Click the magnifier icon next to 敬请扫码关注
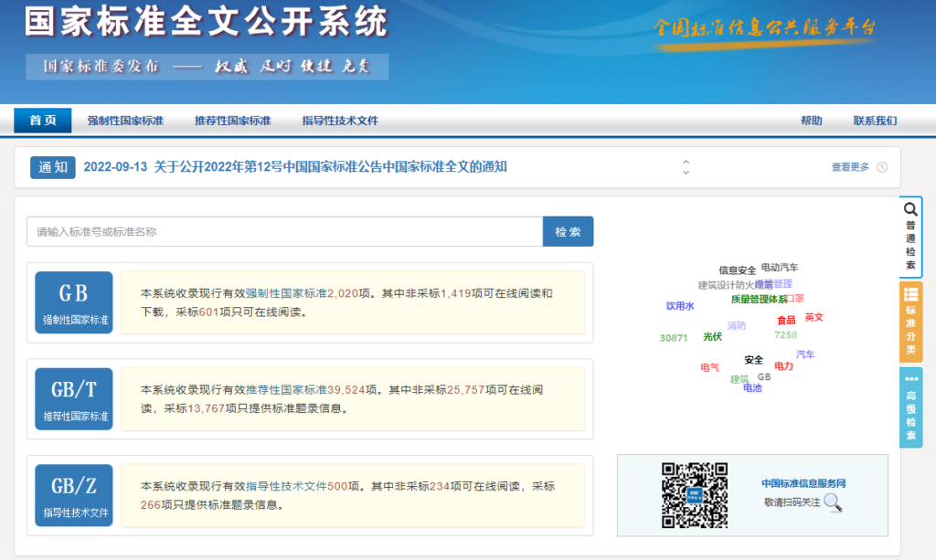The image size is (936, 560). (x=832, y=502)
